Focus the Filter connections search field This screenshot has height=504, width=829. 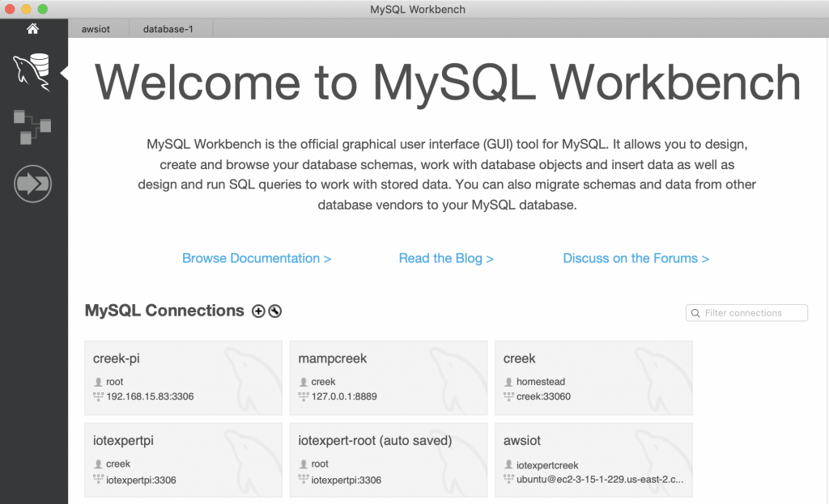pos(746,313)
